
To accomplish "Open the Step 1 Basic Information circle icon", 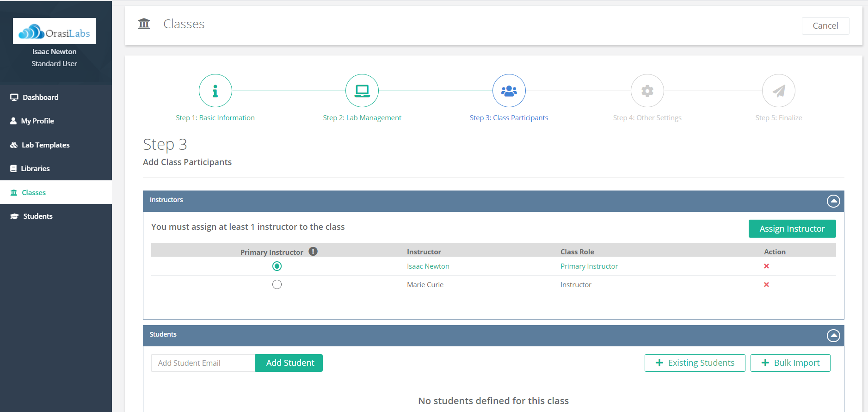I will click(x=215, y=91).
